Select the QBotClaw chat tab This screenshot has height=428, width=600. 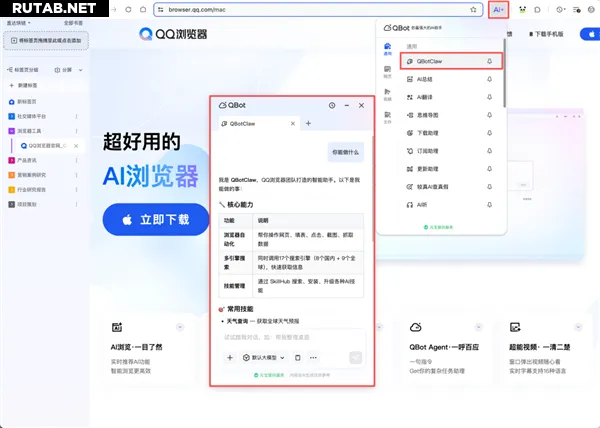tap(252, 124)
